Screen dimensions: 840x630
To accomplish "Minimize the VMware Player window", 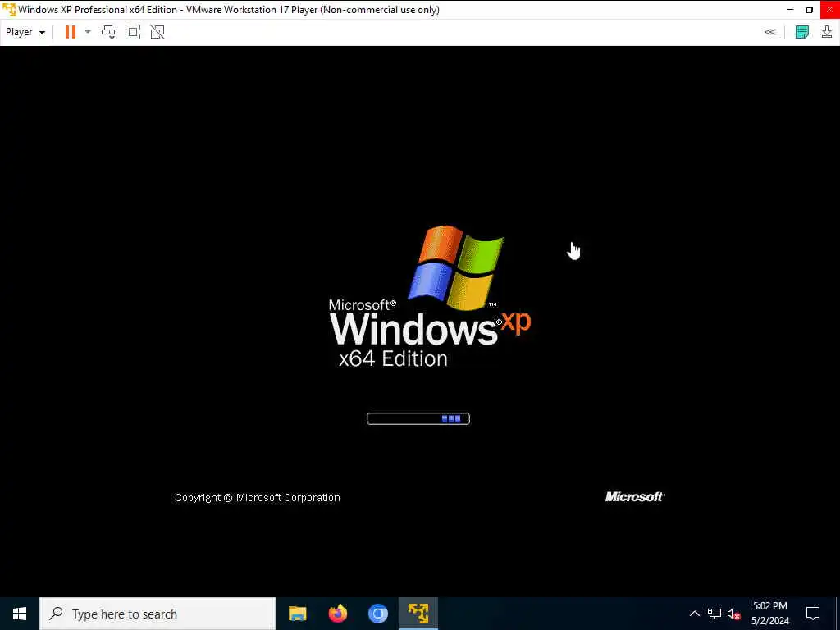I will (790, 10).
